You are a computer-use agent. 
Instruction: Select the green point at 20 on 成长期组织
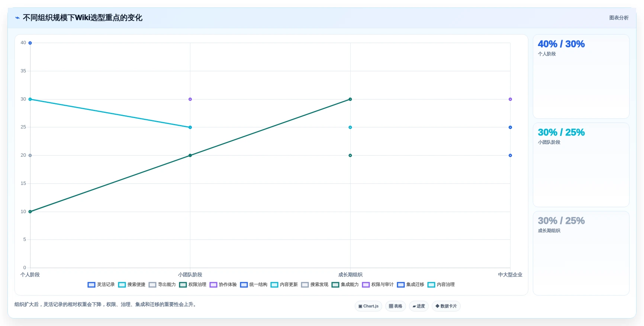pyautogui.click(x=350, y=156)
